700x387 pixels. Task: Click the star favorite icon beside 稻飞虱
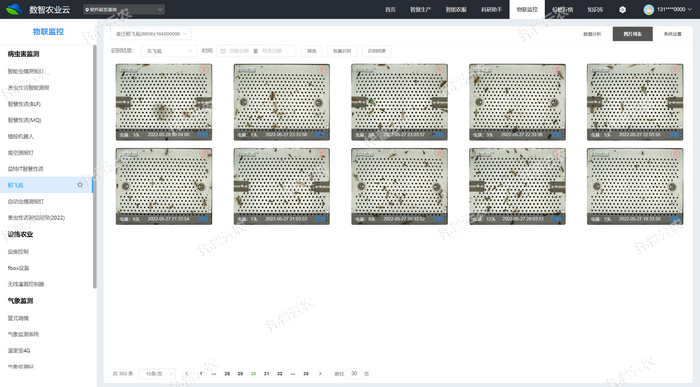point(80,185)
